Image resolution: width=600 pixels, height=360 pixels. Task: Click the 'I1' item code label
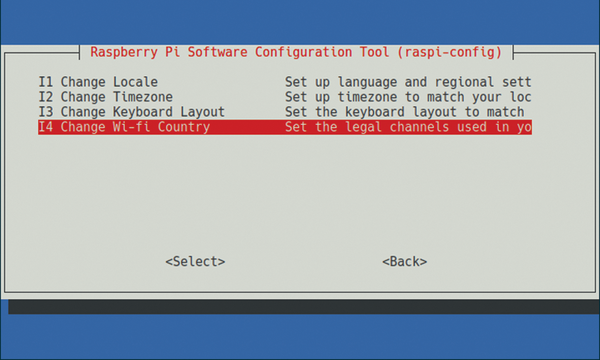click(x=46, y=82)
